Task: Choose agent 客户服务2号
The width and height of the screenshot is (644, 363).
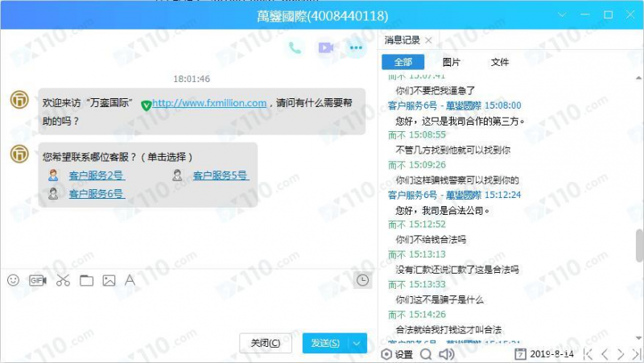Action: [x=97, y=175]
